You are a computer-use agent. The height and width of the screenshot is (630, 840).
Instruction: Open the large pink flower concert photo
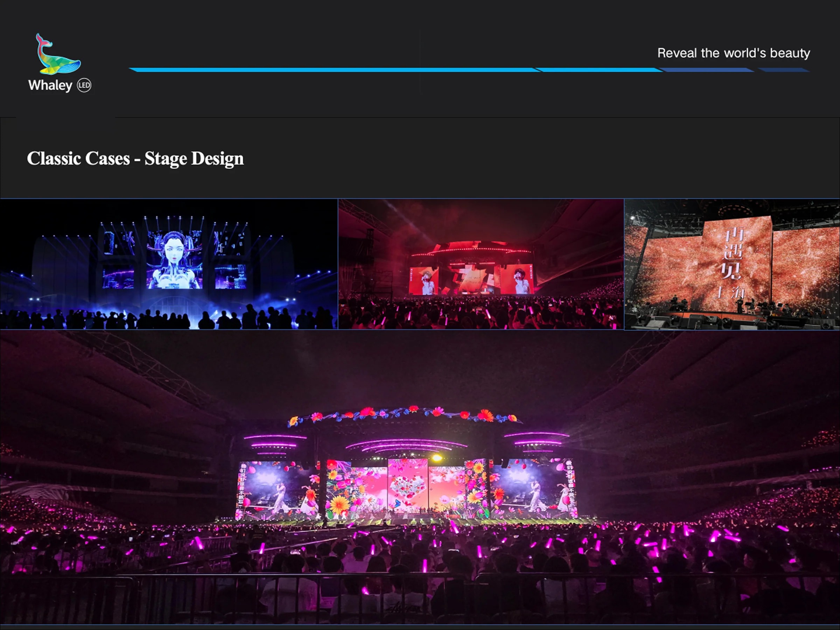coord(420,478)
